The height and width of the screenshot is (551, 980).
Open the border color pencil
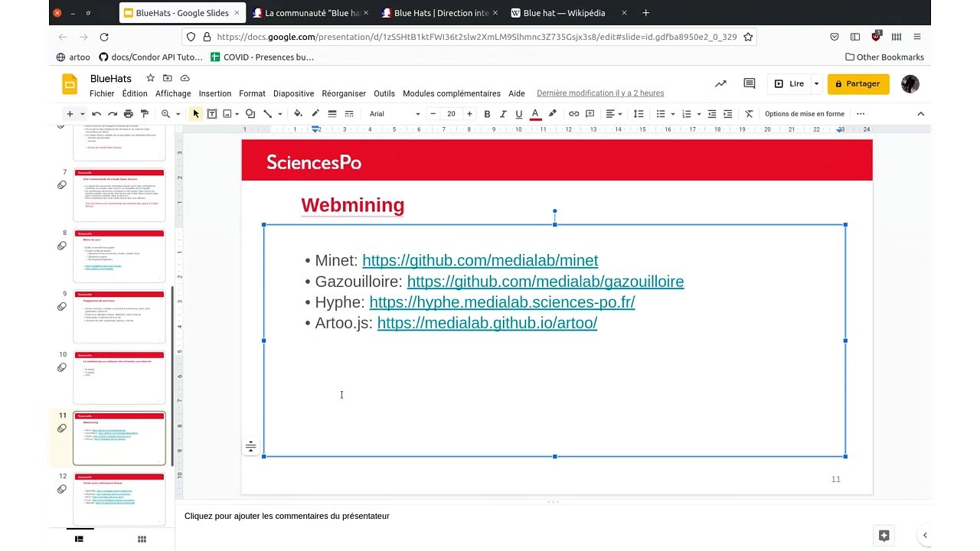(x=315, y=114)
